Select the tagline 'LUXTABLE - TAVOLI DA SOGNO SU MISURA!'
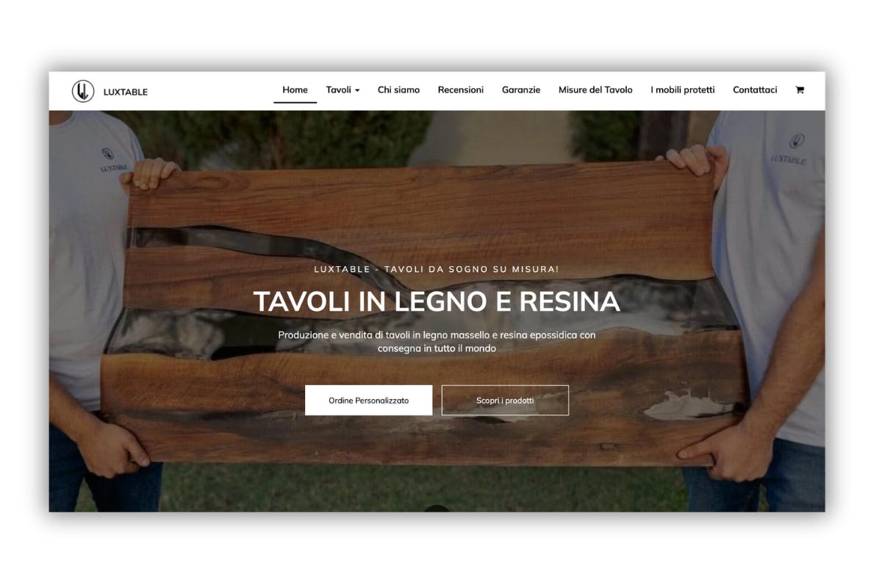Image resolution: width=882 pixels, height=588 pixels. 437,269
